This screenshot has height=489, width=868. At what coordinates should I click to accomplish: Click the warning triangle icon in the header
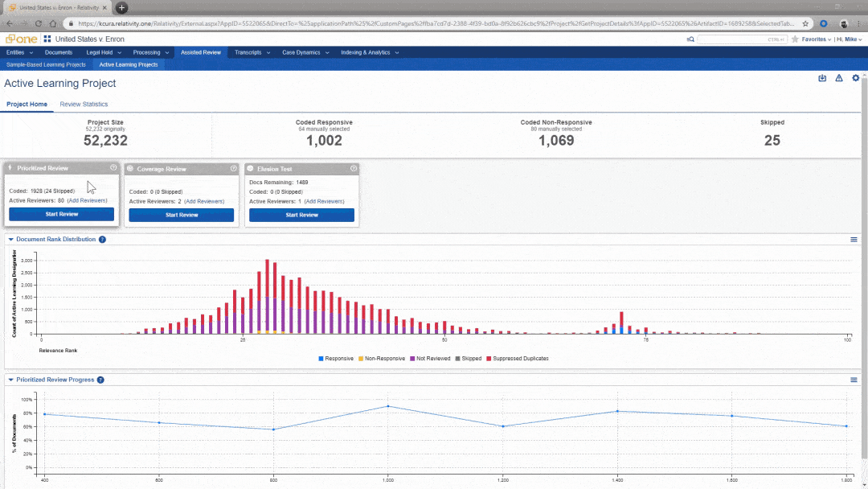click(838, 77)
